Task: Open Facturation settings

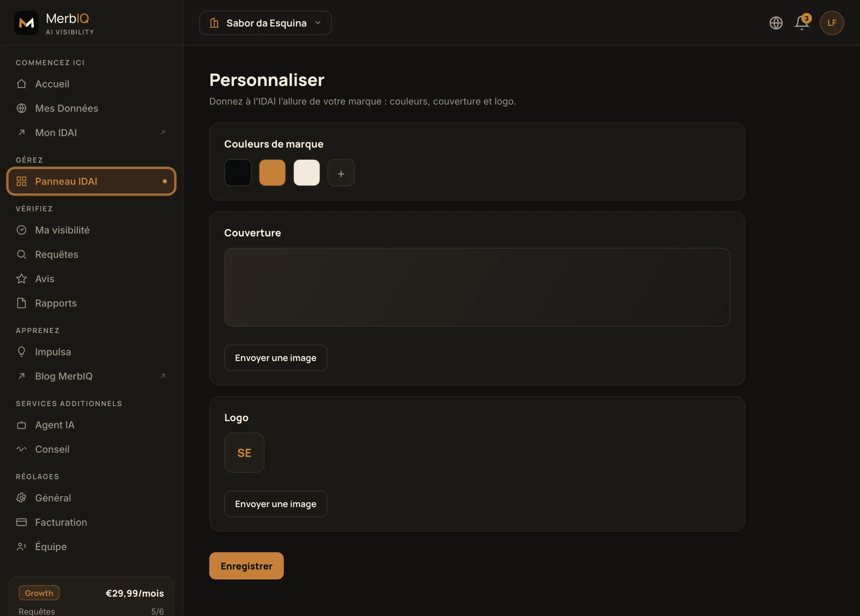Action: 91,522
